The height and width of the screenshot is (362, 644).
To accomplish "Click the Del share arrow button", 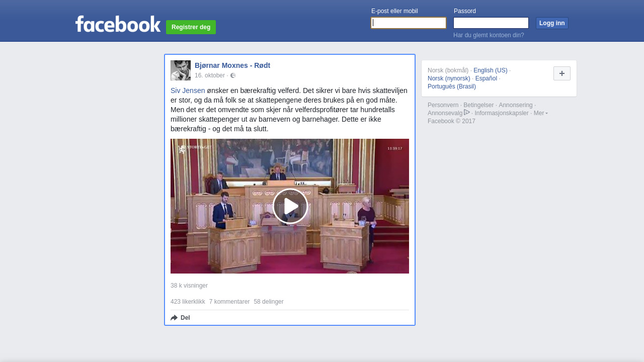I will tap(180, 318).
